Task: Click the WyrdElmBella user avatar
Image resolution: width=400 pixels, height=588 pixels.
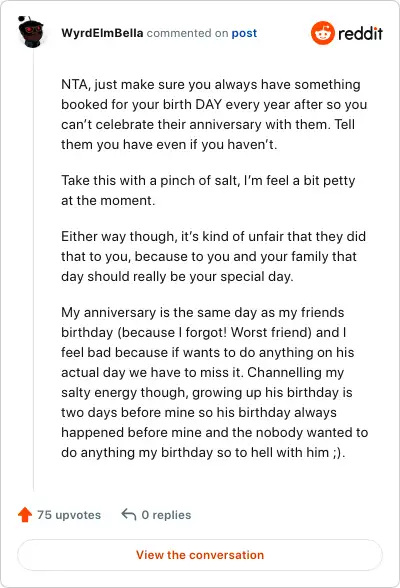Action: [x=31, y=32]
